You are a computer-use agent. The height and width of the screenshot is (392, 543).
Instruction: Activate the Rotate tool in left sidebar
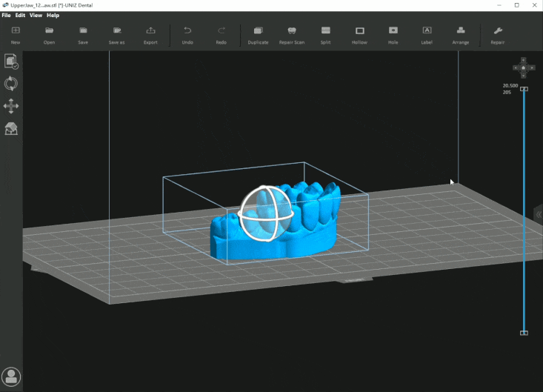click(11, 84)
